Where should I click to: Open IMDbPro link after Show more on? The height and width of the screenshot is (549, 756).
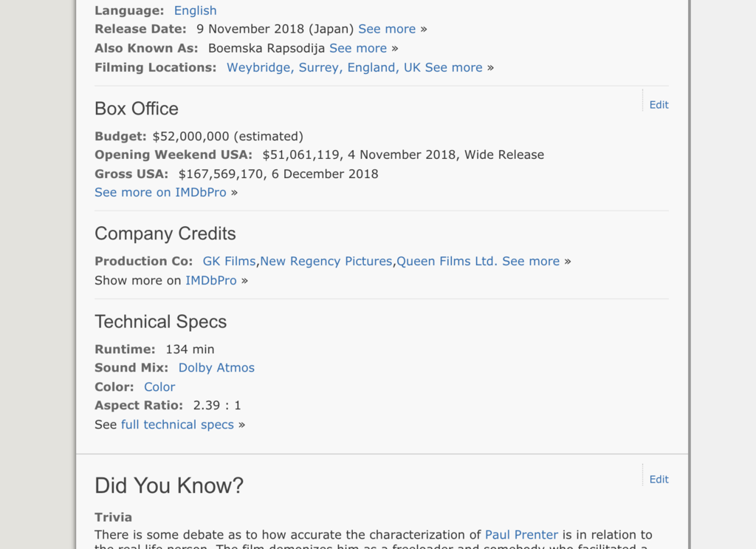[211, 280]
